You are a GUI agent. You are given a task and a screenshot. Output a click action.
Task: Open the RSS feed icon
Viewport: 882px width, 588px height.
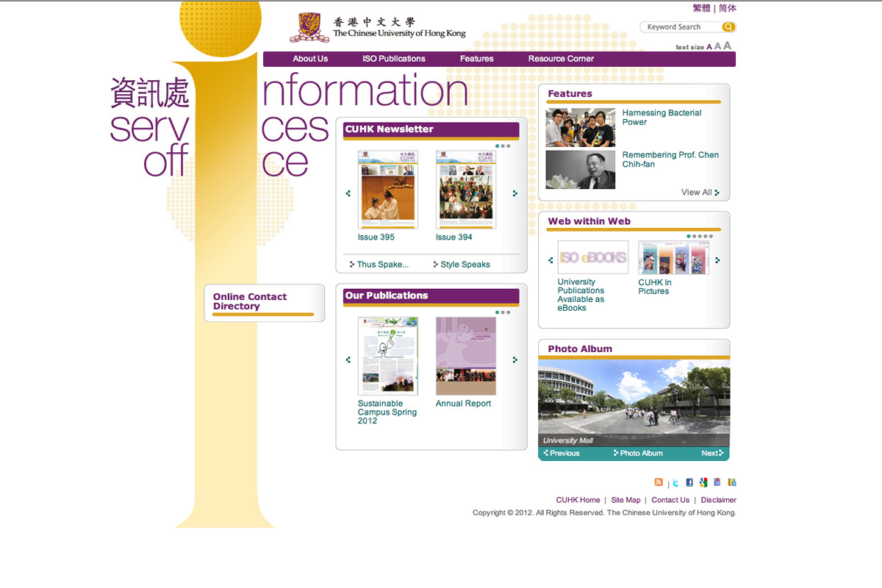coord(659,482)
